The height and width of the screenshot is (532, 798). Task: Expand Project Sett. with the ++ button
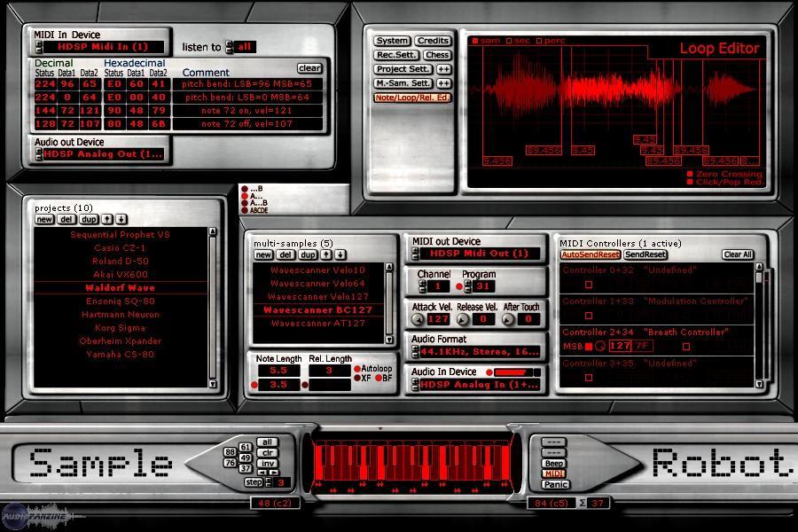coord(443,69)
